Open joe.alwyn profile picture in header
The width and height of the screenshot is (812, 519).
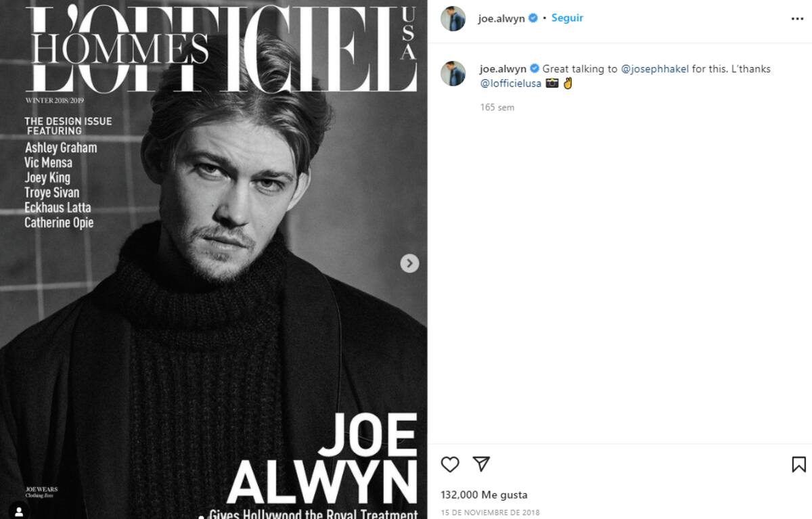pos(453,19)
